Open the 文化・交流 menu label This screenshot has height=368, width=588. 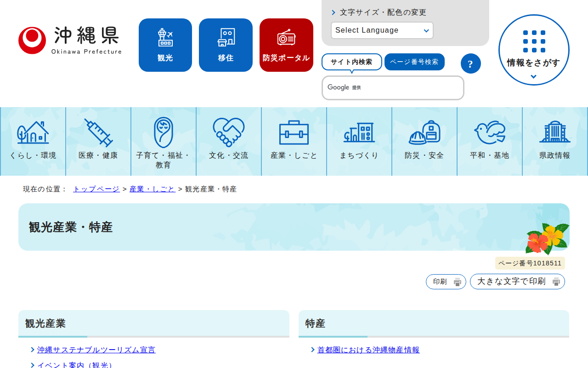229,155
